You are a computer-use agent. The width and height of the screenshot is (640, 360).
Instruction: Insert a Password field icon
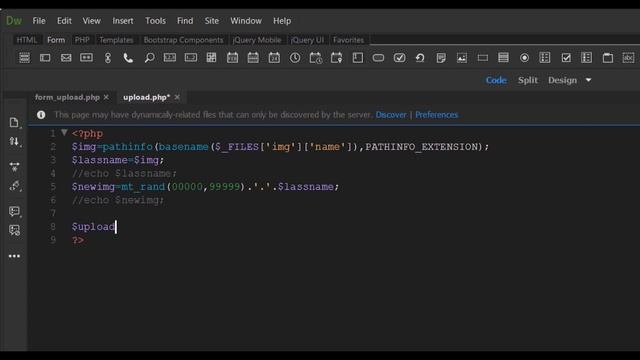pyautogui.click(x=87, y=58)
